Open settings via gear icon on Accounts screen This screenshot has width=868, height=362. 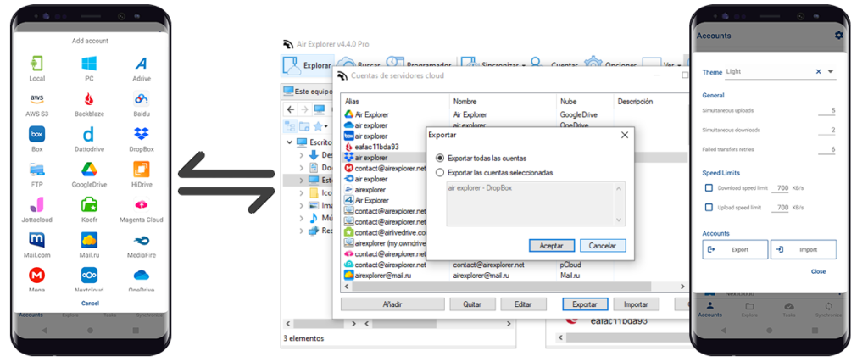[x=838, y=36]
